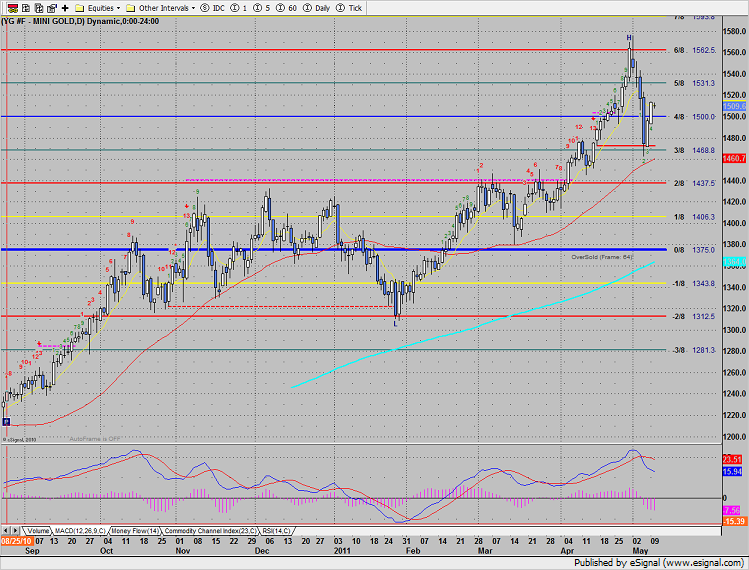Image resolution: width=749 pixels, height=570 pixels.
Task: Click the L low marker on chart
Action: pyautogui.click(x=395, y=323)
